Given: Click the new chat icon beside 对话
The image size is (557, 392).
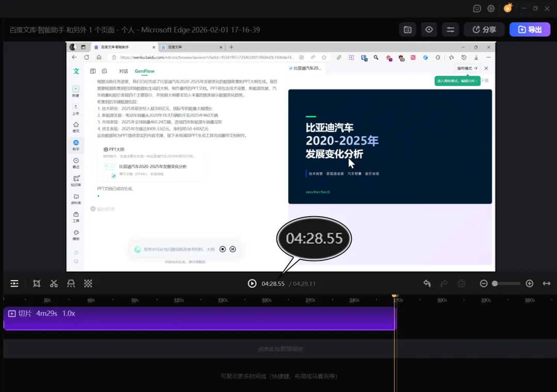Looking at the screenshot, I should pyautogui.click(x=104, y=71).
